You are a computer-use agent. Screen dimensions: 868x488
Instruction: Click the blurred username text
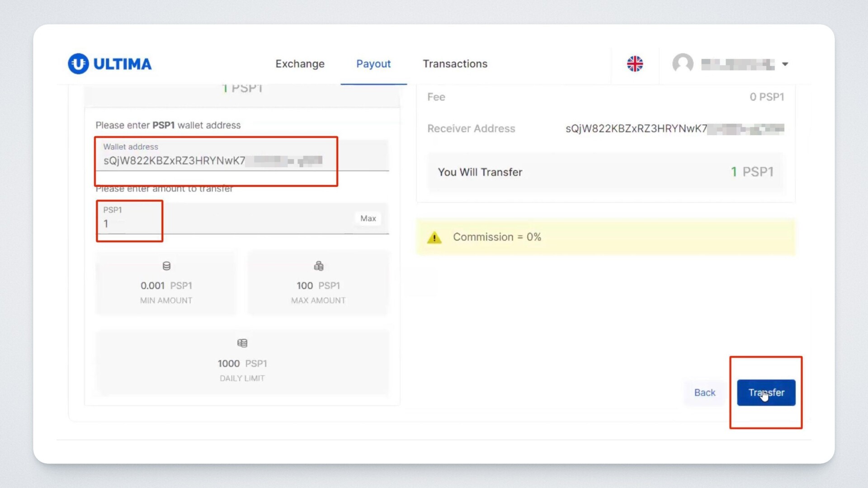(x=737, y=65)
